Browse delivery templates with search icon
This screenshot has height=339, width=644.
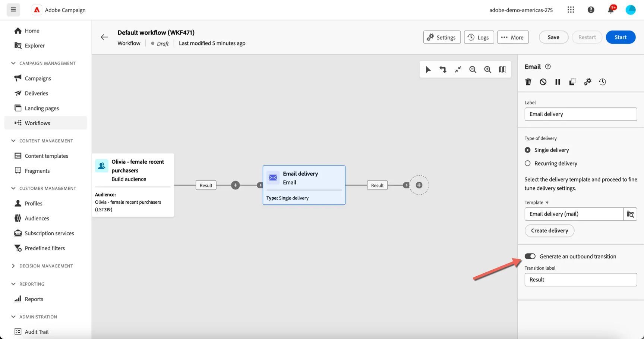coord(630,214)
